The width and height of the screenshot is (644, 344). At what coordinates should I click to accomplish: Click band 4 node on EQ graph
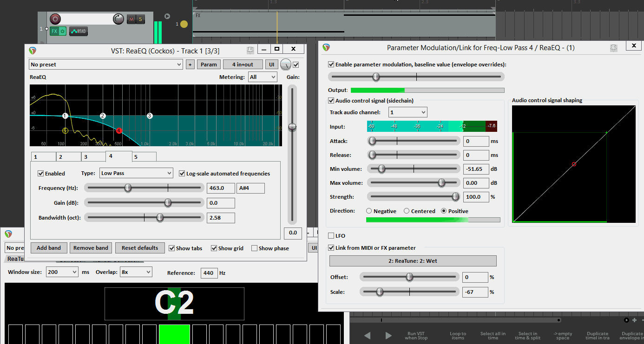coord(119,131)
